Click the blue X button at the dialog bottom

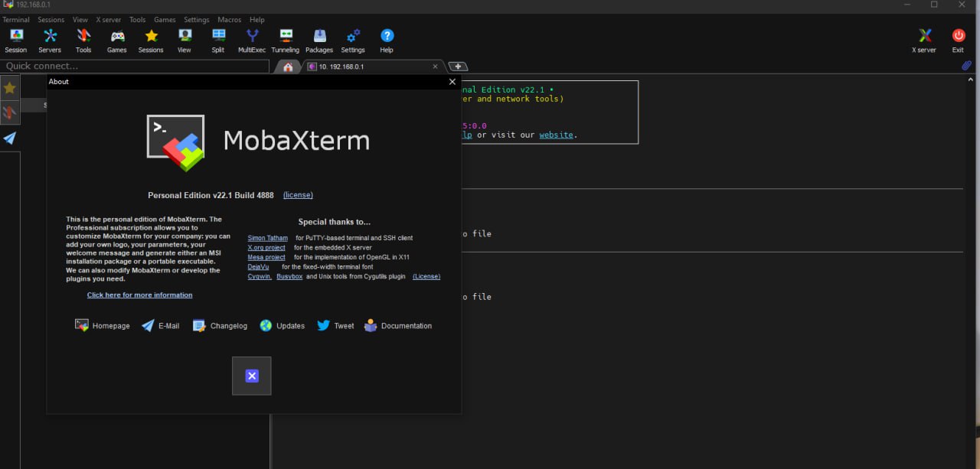tap(252, 376)
